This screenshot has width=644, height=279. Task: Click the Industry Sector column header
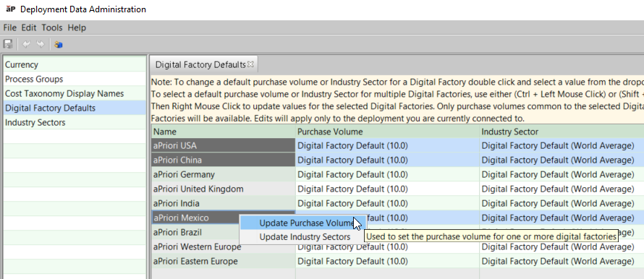pos(562,132)
